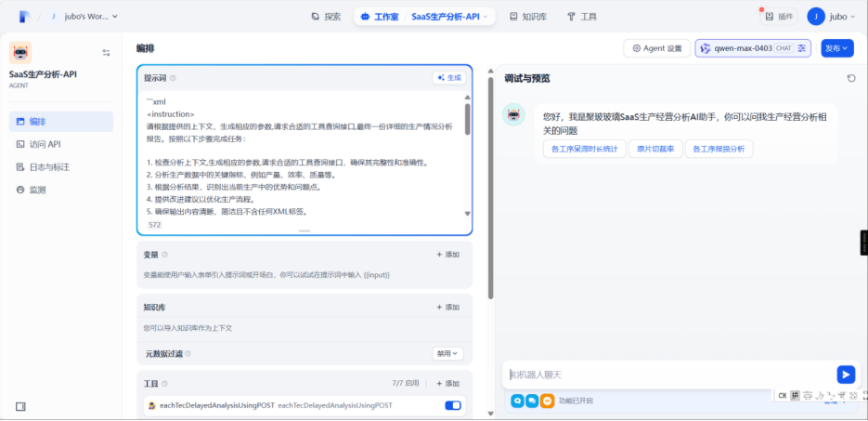
Task: Open 访问 API in the sidebar
Action: 45,144
